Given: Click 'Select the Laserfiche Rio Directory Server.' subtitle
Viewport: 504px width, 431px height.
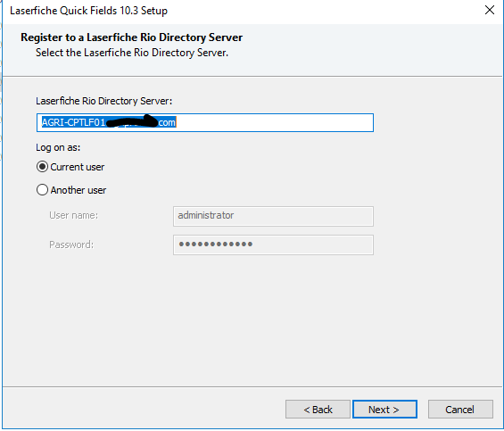Looking at the screenshot, I should coord(132,53).
